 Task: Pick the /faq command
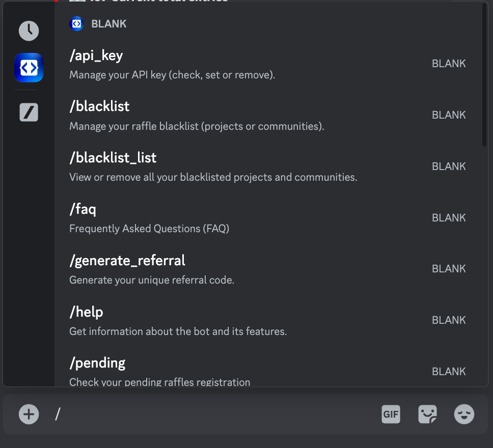[x=267, y=218]
